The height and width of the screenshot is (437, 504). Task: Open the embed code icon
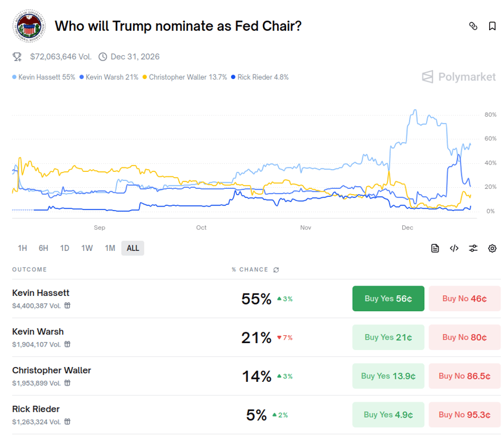[x=454, y=248]
